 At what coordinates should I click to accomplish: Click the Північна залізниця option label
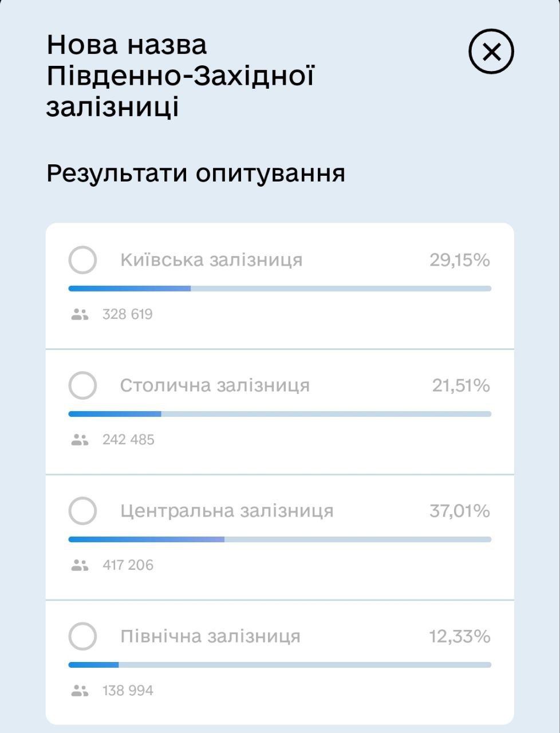[210, 636]
